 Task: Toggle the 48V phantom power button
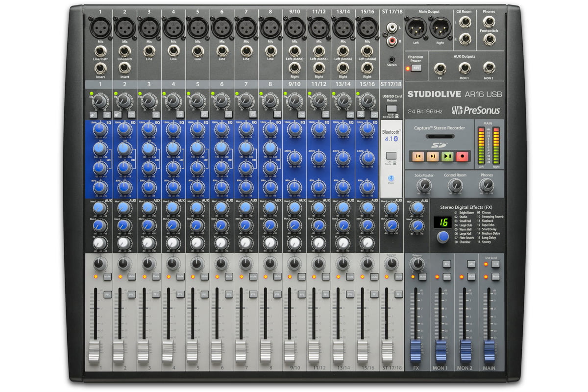tap(416, 68)
